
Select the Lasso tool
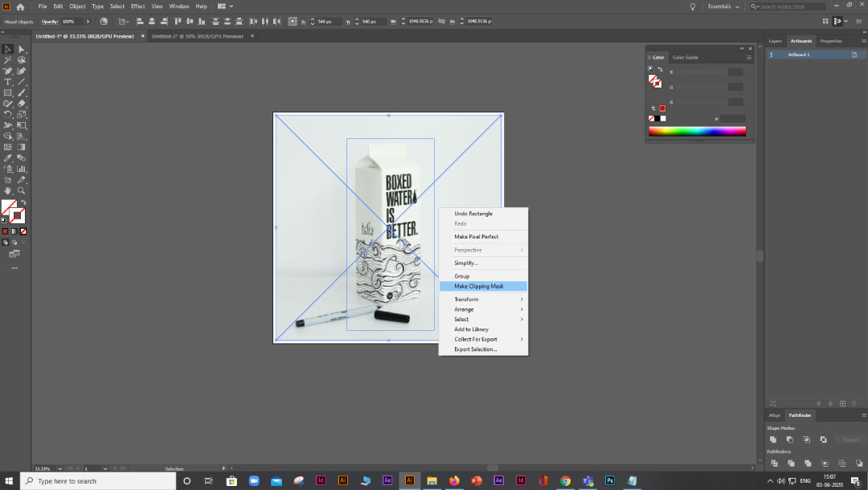(x=22, y=60)
